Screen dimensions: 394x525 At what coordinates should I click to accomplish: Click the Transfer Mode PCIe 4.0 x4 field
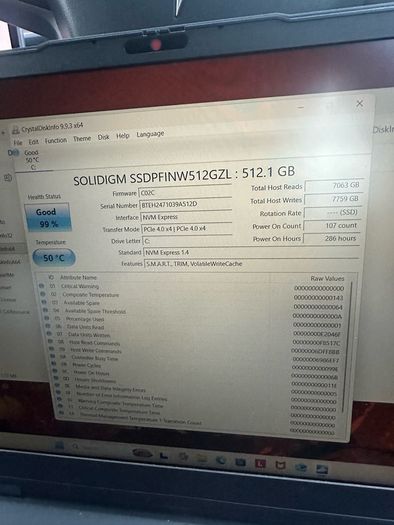[187, 229]
